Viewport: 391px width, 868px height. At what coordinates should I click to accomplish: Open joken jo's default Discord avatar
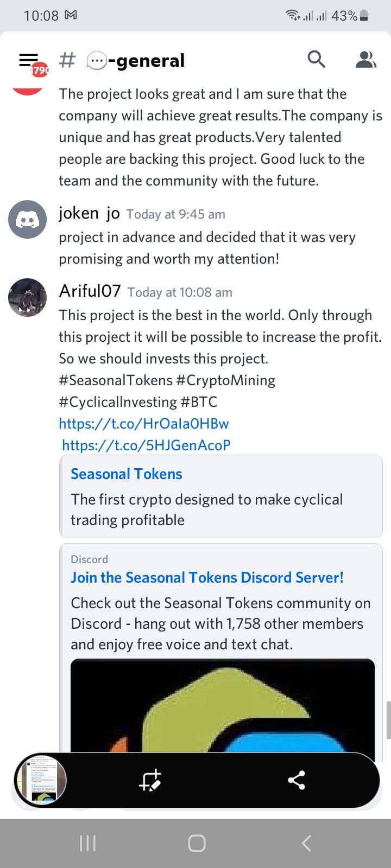tap(27, 219)
